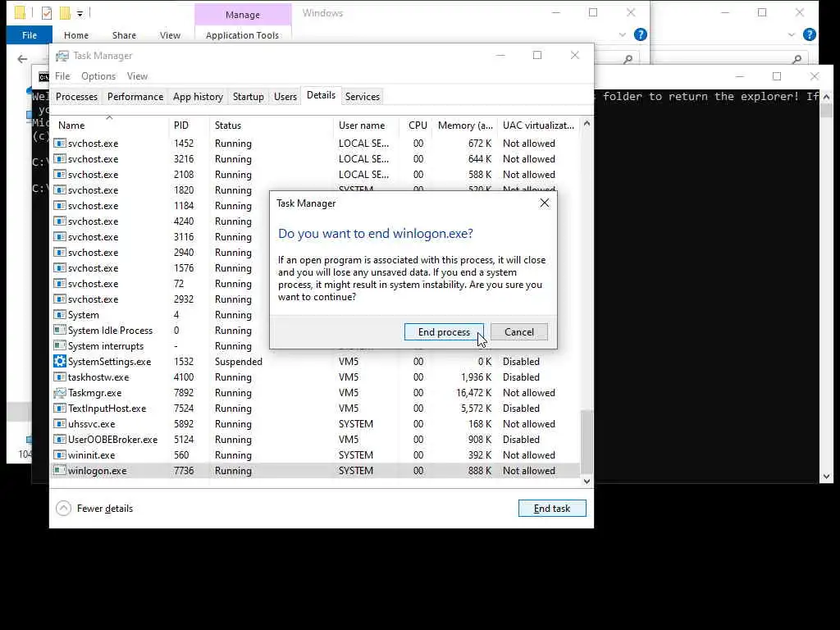Sort by Memory column header
The height and width of the screenshot is (630, 840).
[x=464, y=126]
